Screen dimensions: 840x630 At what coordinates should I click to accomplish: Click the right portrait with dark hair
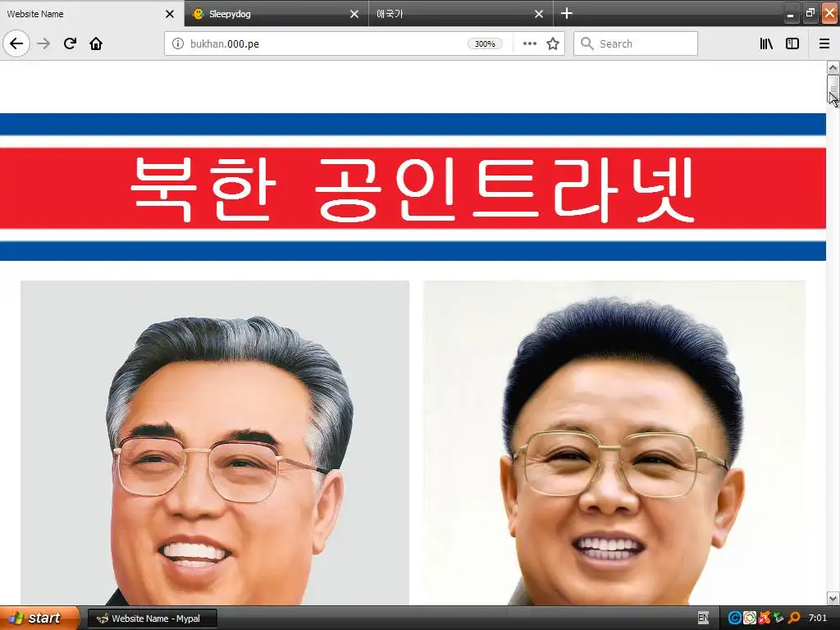point(614,442)
